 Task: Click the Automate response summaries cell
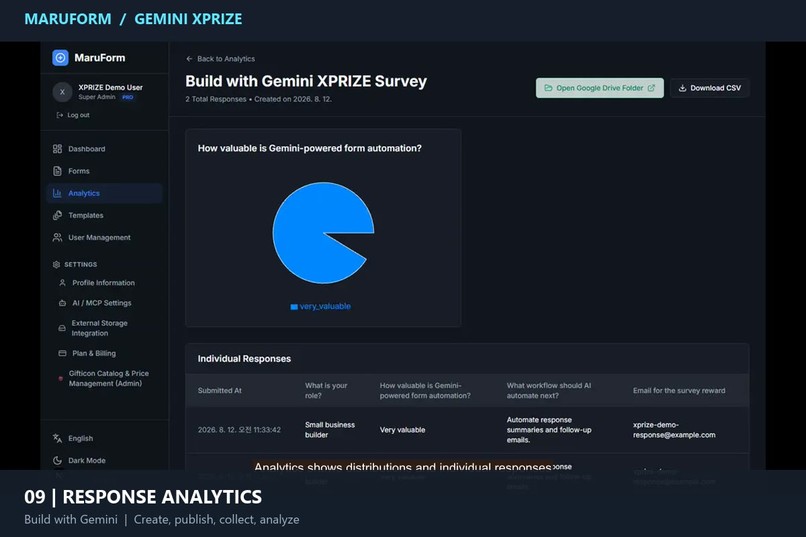point(549,430)
